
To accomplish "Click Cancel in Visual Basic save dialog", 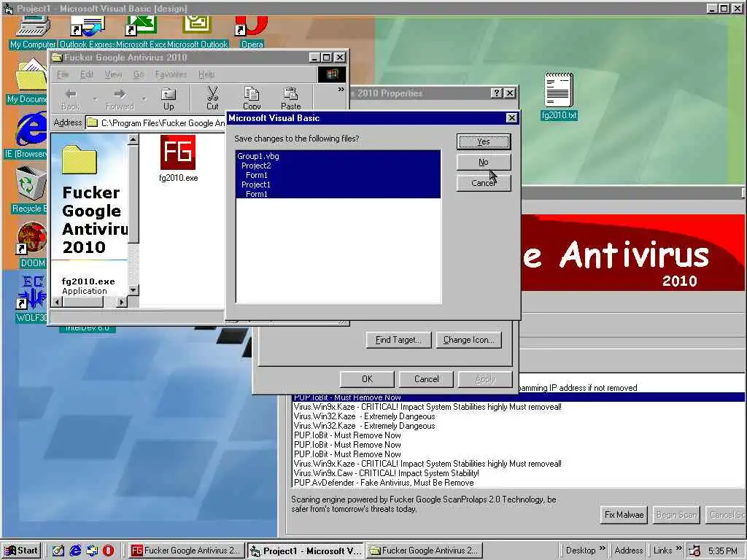I will click(484, 183).
